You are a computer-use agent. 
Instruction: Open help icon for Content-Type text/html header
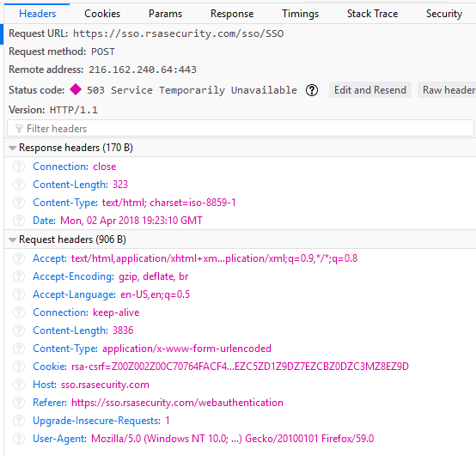[x=19, y=203]
